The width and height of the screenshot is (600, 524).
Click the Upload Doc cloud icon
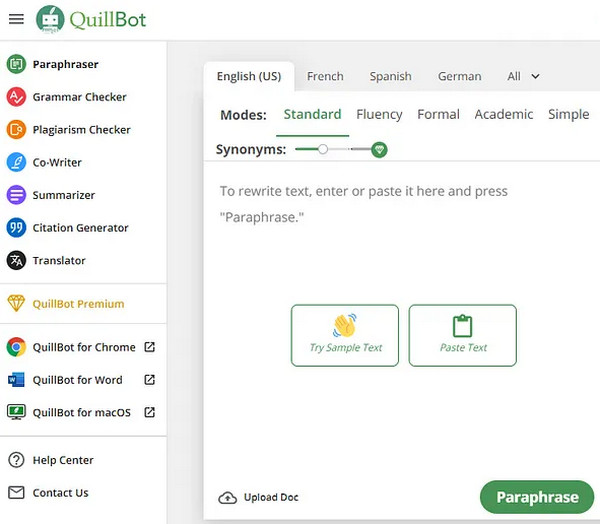coord(227,498)
